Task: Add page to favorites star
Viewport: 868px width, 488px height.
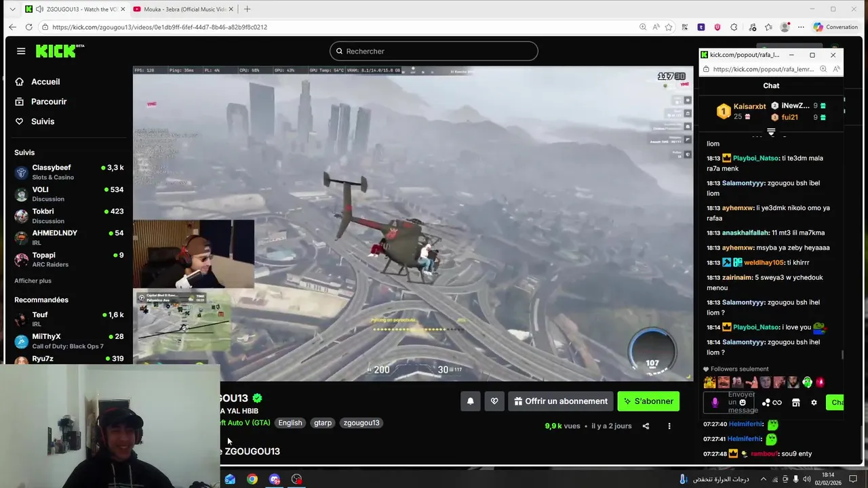Action: tap(669, 27)
